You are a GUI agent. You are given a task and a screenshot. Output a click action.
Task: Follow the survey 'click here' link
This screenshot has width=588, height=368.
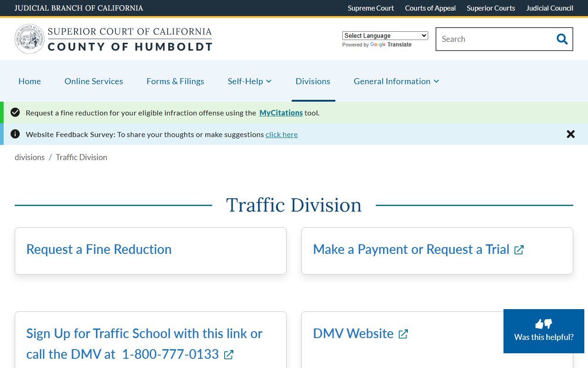(x=282, y=134)
